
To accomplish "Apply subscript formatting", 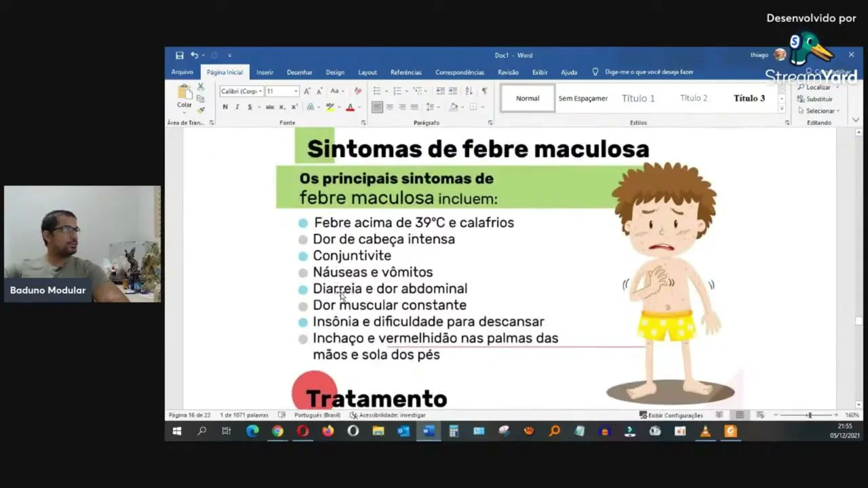I will pos(282,107).
